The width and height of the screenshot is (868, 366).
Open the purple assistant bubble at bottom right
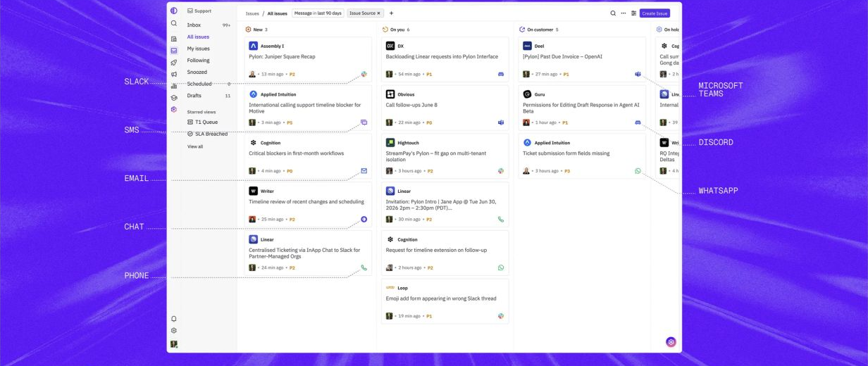[671, 342]
